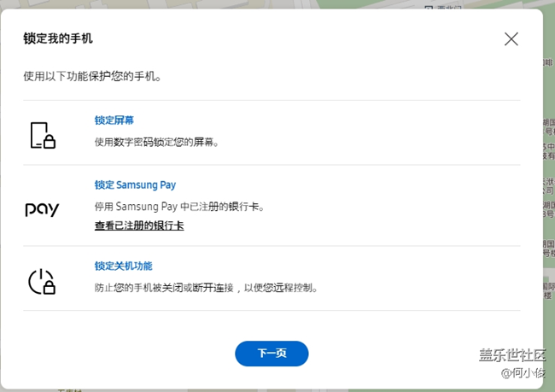Close the 锁定我的手机 dialog

coord(511,39)
